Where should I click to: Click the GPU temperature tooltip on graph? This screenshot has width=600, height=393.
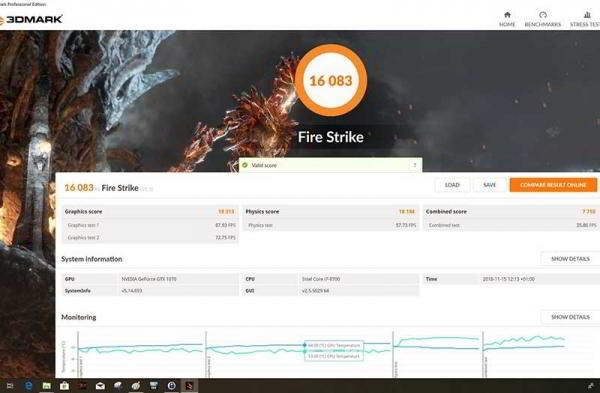(334, 345)
